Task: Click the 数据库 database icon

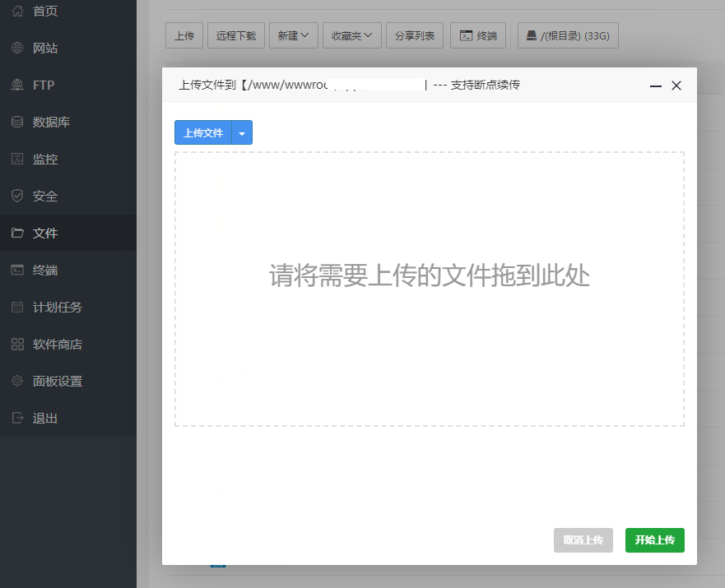Action: coord(17,122)
